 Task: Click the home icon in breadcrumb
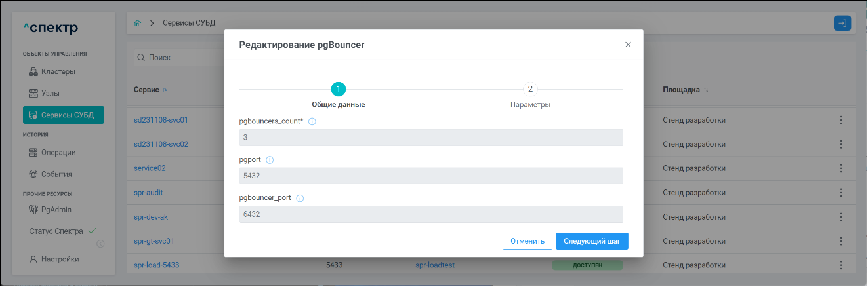point(137,23)
